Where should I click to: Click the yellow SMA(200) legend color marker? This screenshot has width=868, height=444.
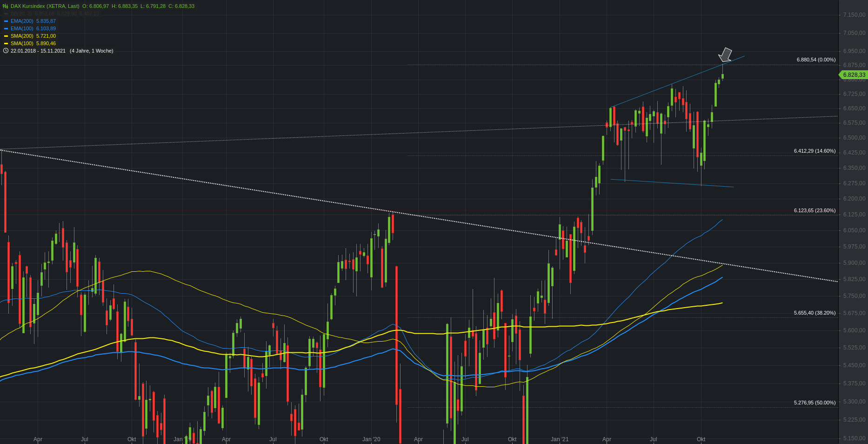(x=6, y=36)
